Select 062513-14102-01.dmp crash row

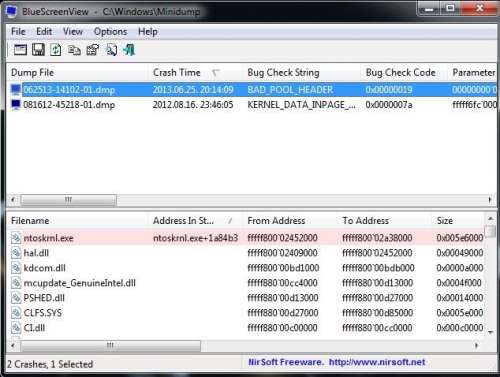(x=252, y=90)
